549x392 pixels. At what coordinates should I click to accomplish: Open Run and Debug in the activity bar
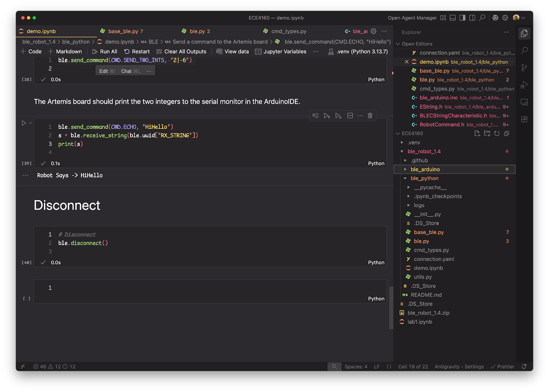point(524,85)
